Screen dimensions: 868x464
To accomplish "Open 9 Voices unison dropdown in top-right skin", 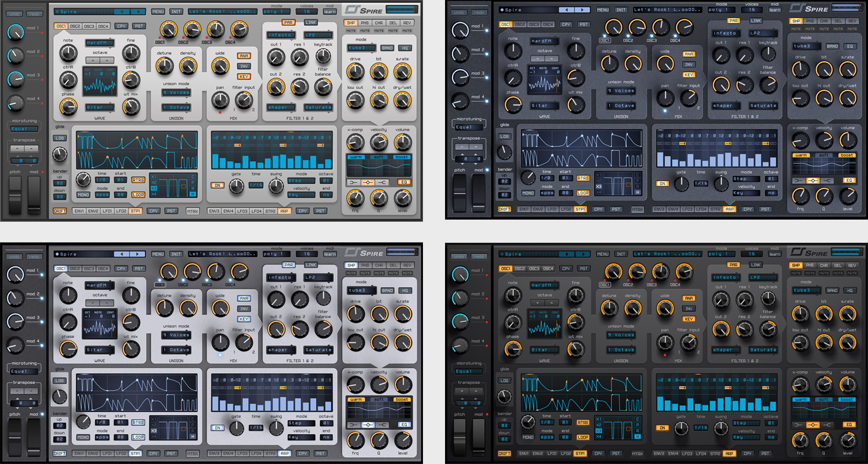I will [621, 90].
